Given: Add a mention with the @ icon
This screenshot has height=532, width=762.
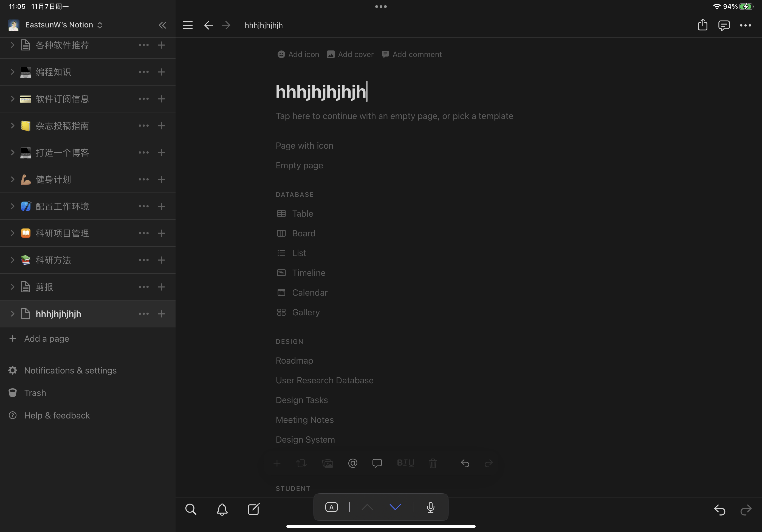Looking at the screenshot, I should (352, 463).
